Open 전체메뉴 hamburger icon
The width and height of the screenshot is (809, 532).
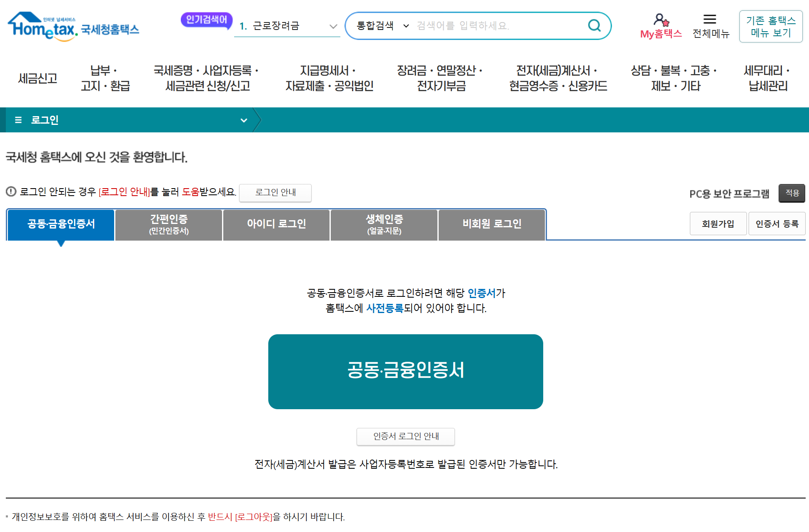coord(710,20)
